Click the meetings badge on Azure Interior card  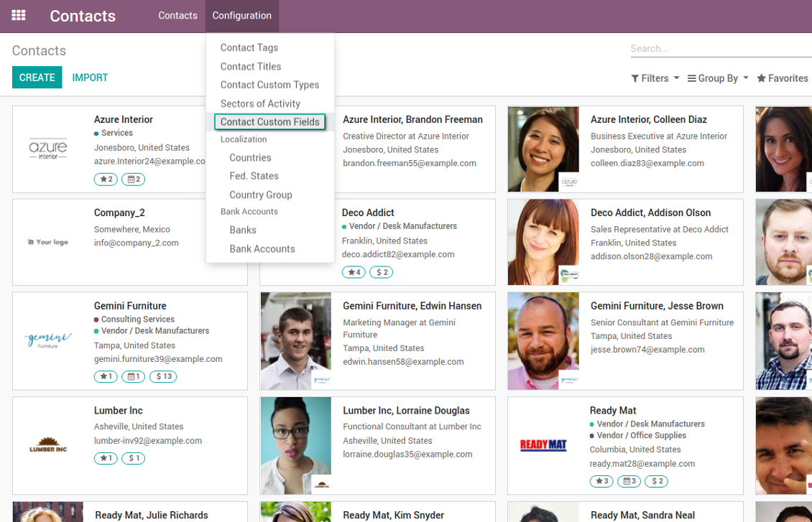(x=133, y=180)
